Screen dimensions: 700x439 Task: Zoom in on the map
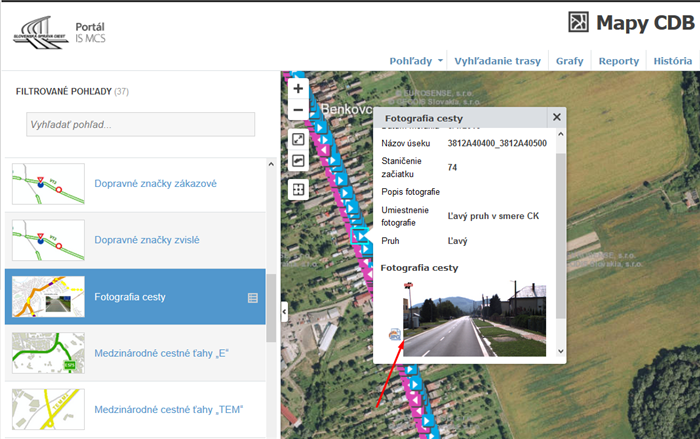click(298, 88)
